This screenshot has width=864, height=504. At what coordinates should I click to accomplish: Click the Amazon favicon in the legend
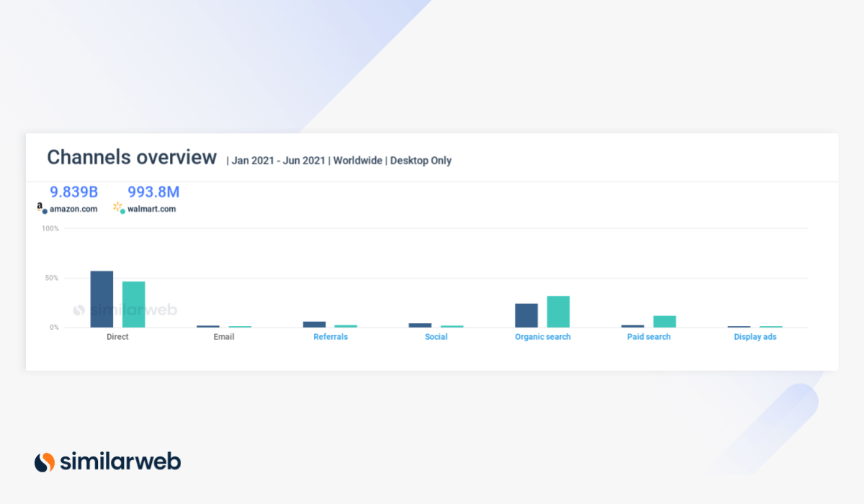40,206
